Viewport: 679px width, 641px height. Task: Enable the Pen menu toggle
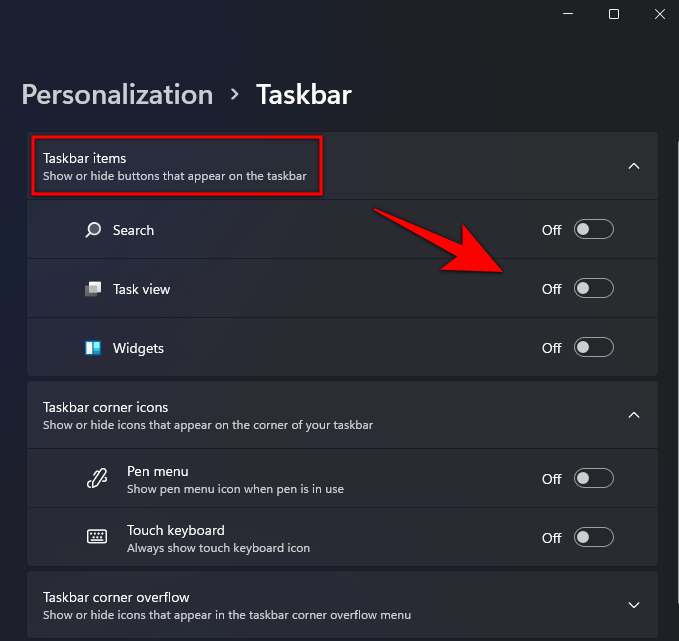click(593, 479)
